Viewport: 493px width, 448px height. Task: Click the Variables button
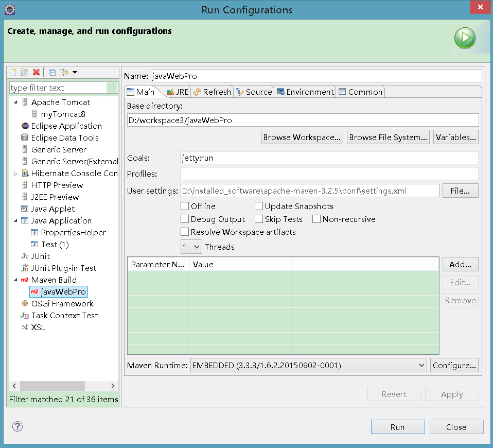(455, 137)
